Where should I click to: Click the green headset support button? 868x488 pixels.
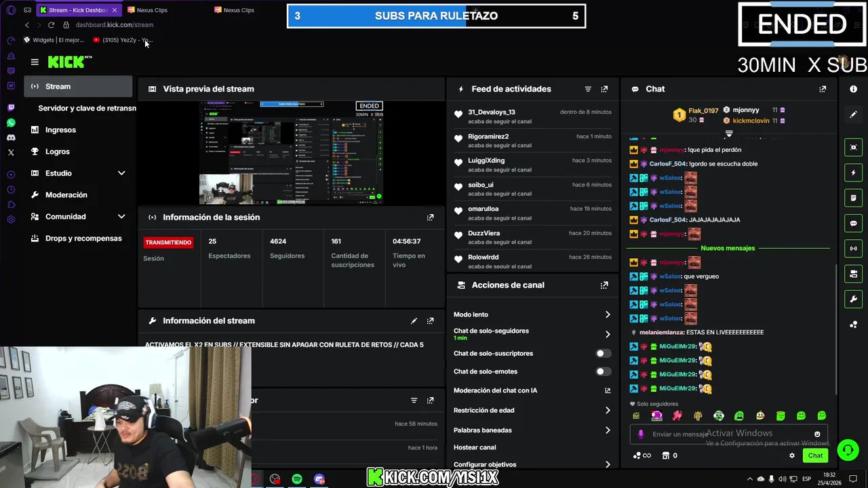tap(847, 450)
